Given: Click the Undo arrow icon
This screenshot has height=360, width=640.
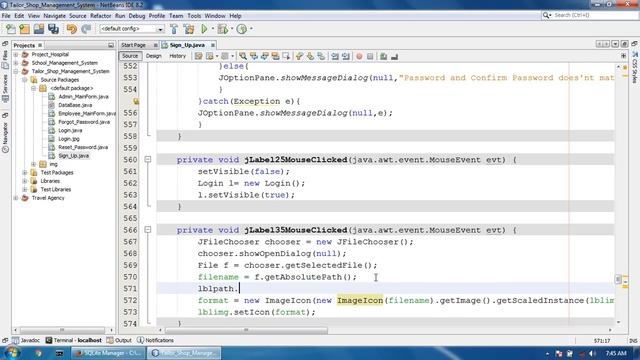Looking at the screenshot, I should (71, 29).
